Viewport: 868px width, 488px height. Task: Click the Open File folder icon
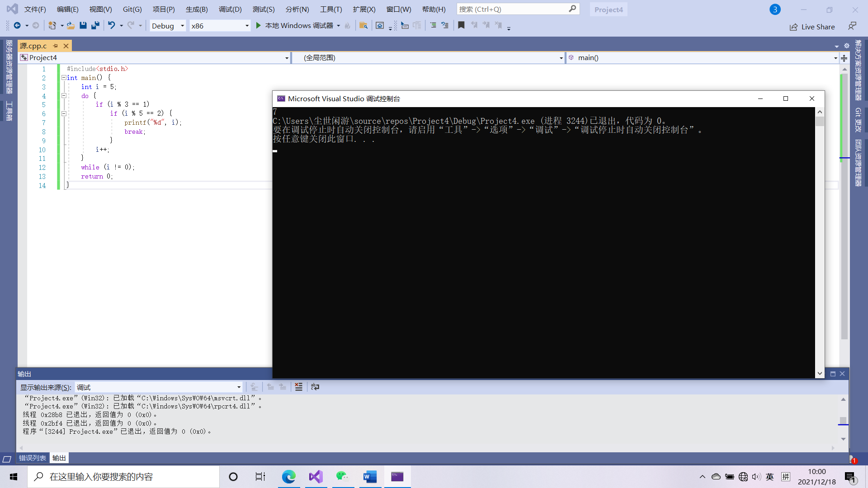(71, 26)
